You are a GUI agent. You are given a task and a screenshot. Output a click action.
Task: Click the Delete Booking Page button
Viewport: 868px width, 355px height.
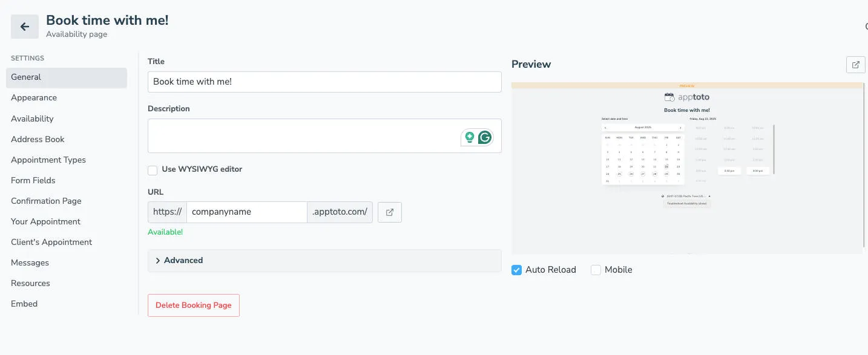click(193, 305)
